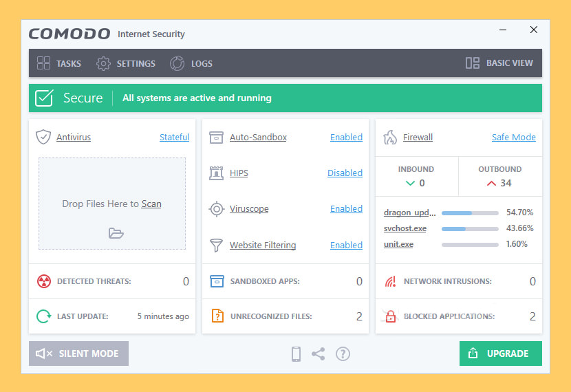Click the outbound connections count 34
This screenshot has height=392, width=571.
point(506,183)
